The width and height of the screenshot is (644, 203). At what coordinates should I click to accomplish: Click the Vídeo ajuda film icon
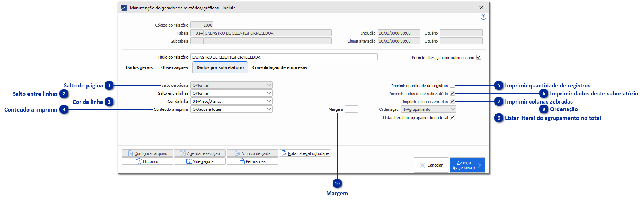coord(189,161)
